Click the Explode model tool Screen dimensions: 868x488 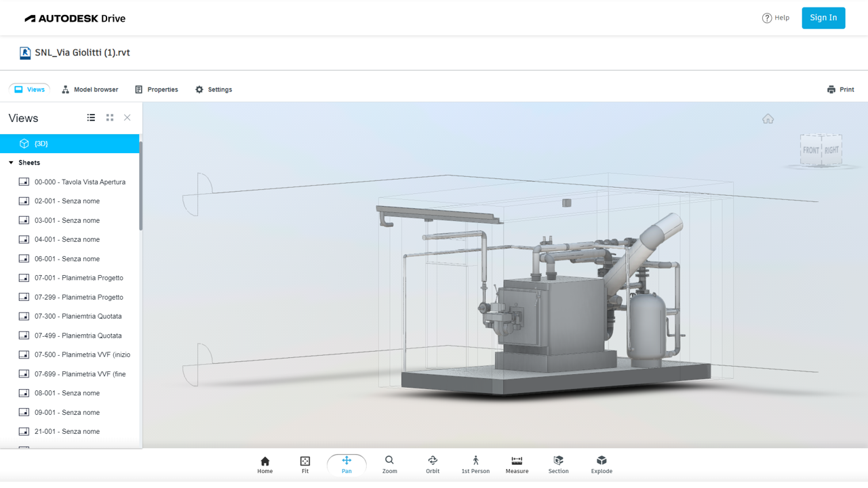(601, 464)
